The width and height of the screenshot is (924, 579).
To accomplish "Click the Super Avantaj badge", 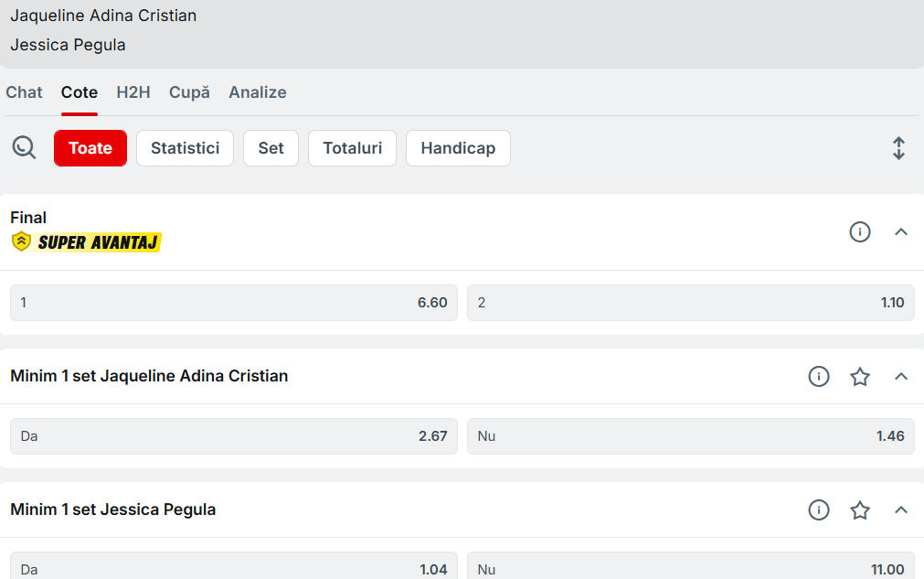I will click(x=87, y=242).
